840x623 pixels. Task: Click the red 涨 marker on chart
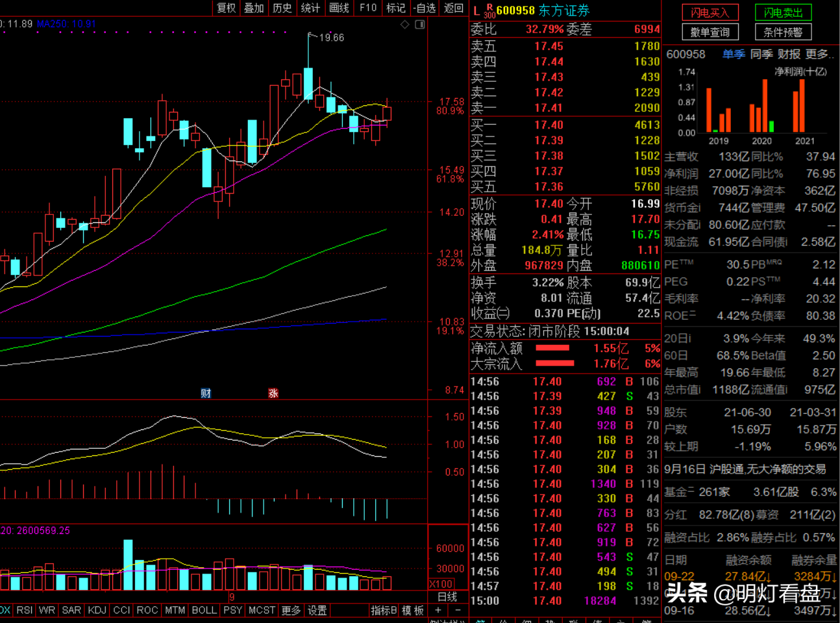273,393
